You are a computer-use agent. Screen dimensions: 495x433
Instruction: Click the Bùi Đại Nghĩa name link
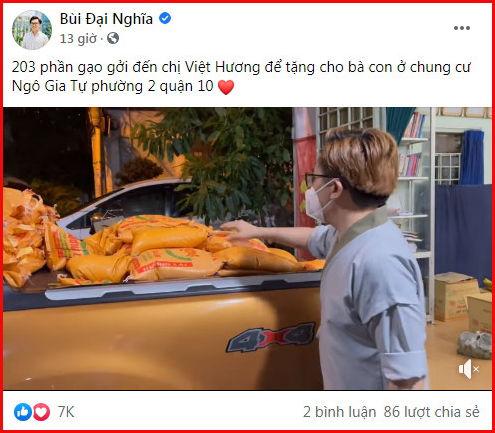pyautogui.click(x=106, y=19)
